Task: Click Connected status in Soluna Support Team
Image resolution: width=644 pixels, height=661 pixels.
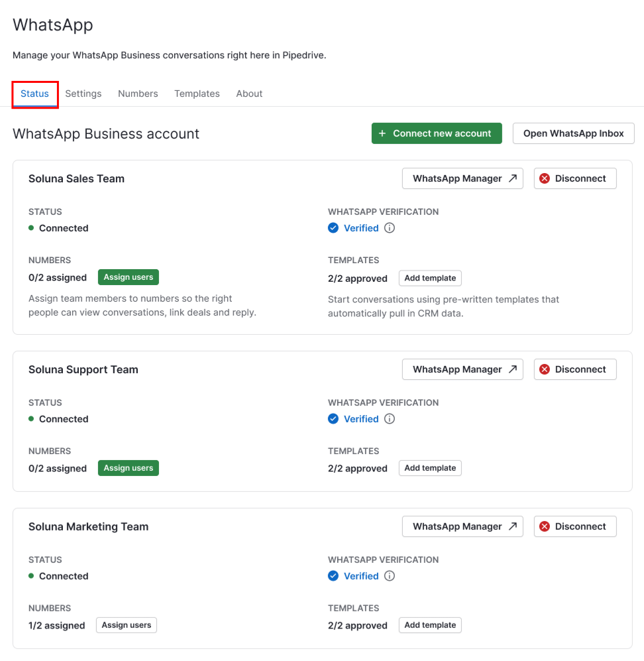Action: [x=64, y=419]
